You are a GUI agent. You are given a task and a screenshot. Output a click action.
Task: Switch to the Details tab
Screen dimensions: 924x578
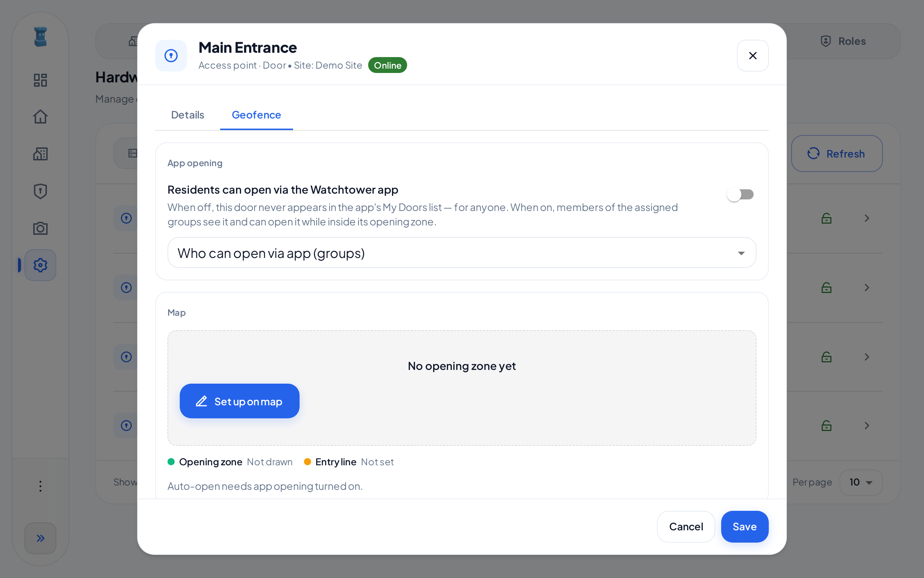click(x=187, y=115)
